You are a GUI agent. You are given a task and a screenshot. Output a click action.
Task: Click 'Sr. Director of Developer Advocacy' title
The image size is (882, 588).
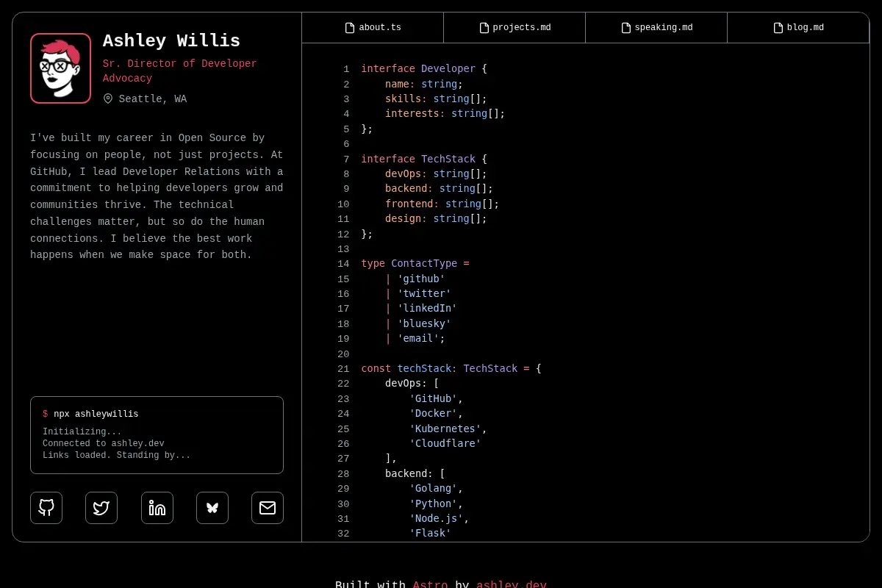[180, 71]
